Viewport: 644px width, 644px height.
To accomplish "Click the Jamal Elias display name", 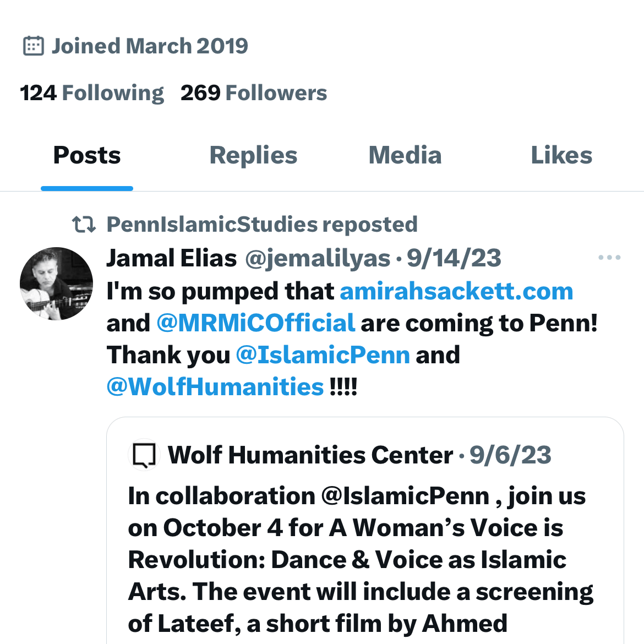I will coord(171,258).
